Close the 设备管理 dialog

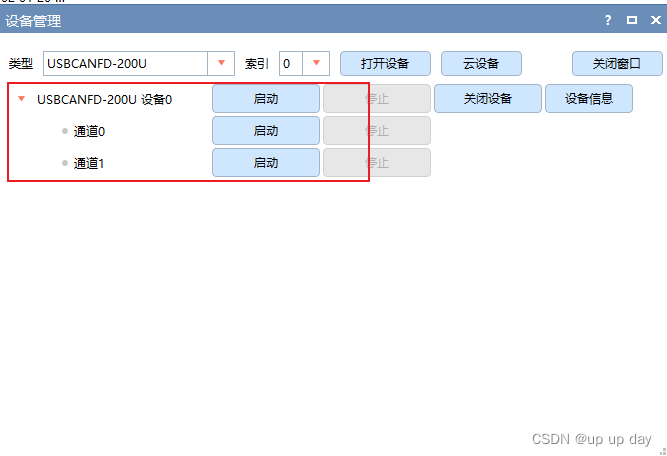pyautogui.click(x=656, y=20)
